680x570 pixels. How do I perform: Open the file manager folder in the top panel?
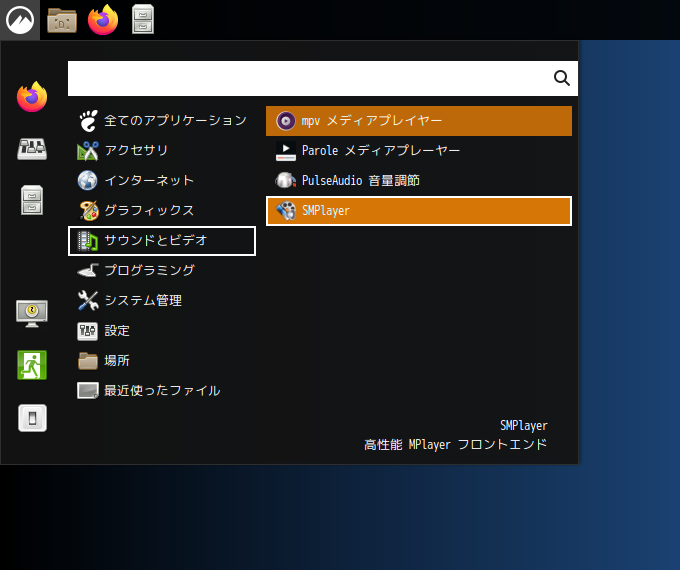pos(62,20)
